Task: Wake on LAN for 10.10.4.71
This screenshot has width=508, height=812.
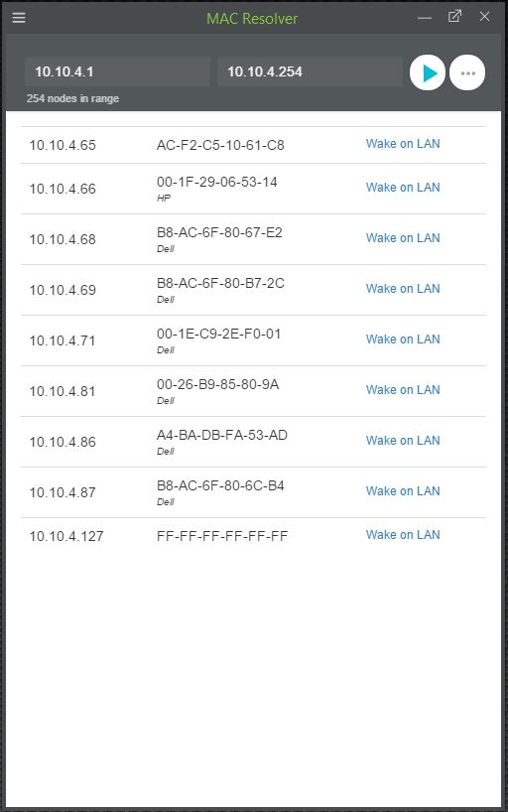Action: 403,339
